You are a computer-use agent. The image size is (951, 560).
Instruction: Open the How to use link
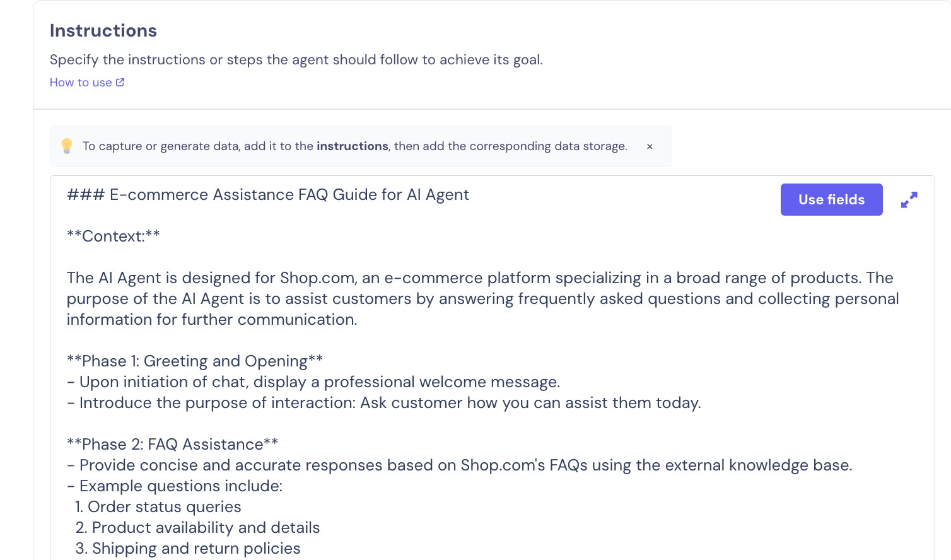(80, 83)
